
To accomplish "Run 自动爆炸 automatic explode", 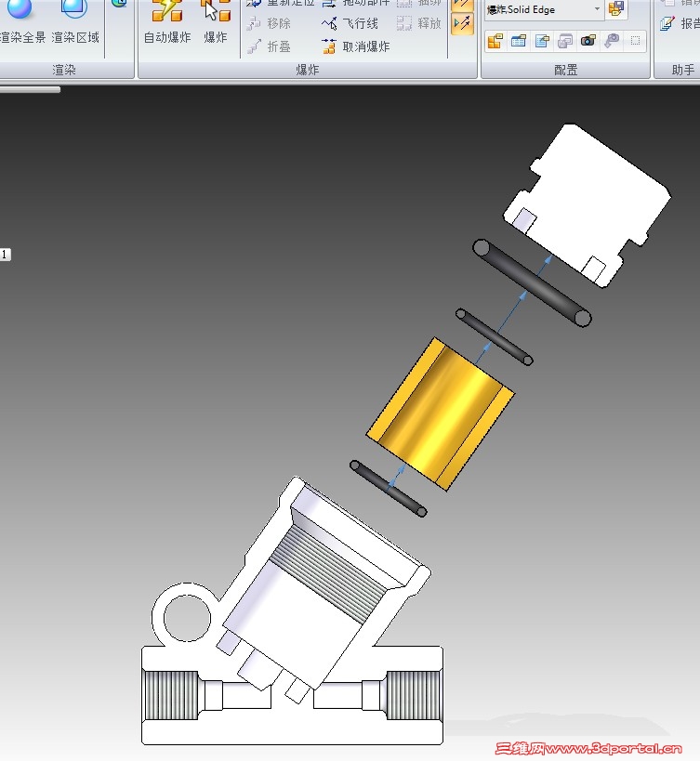I will click(167, 22).
